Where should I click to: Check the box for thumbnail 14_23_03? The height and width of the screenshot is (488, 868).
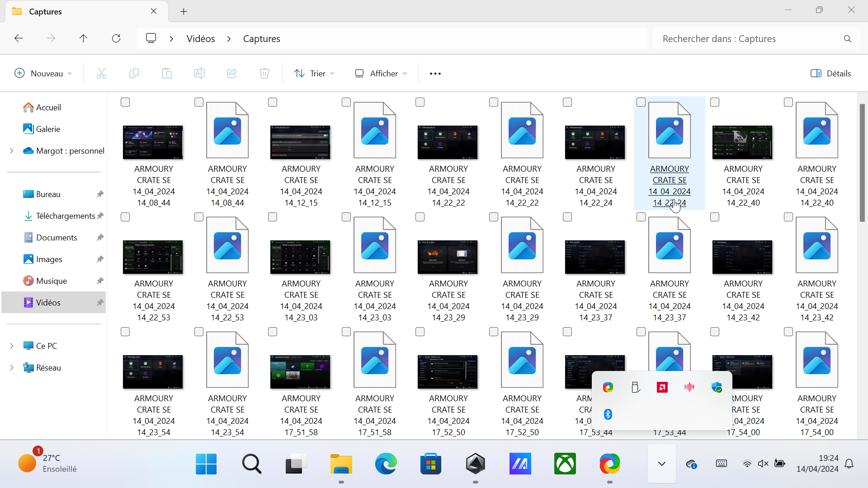tap(273, 217)
